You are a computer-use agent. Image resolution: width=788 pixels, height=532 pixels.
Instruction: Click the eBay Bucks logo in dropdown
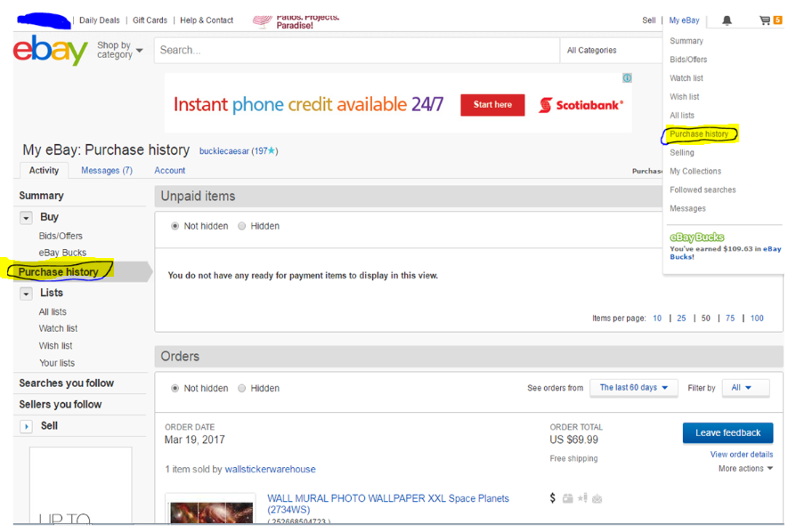tap(696, 237)
